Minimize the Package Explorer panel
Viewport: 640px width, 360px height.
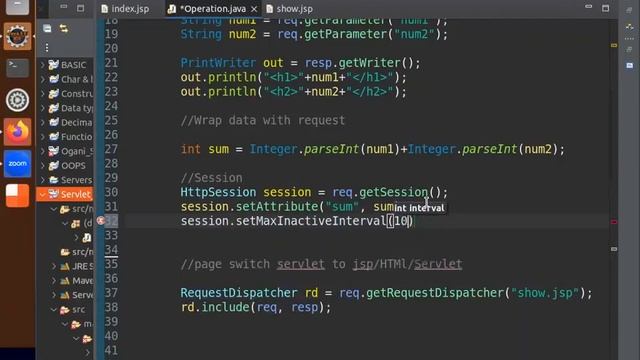click(x=64, y=7)
